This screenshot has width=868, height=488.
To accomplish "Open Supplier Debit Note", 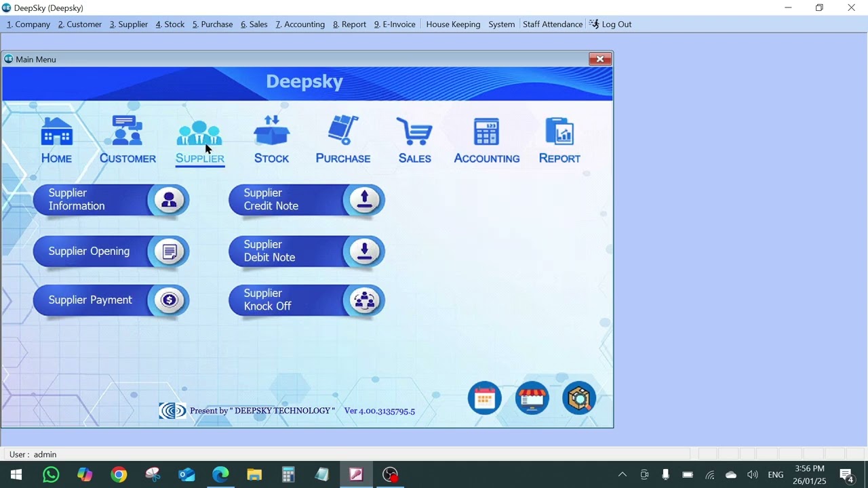I will (307, 251).
